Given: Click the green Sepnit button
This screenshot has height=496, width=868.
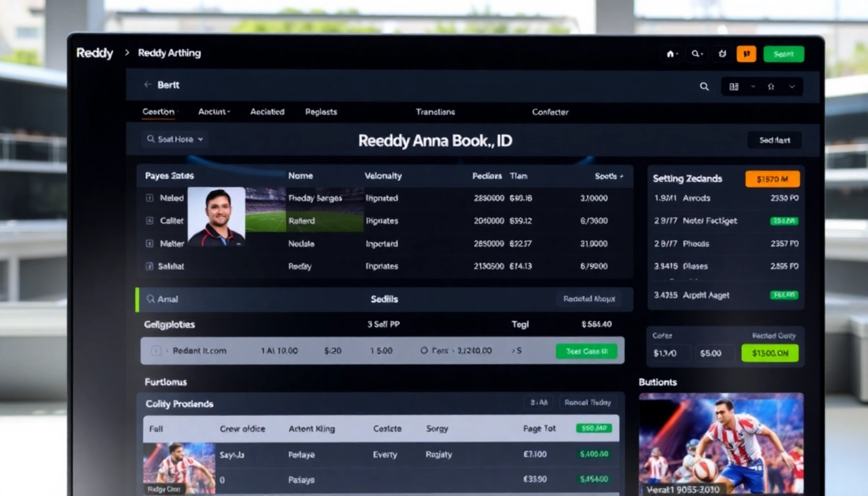Looking at the screenshot, I should 783,54.
